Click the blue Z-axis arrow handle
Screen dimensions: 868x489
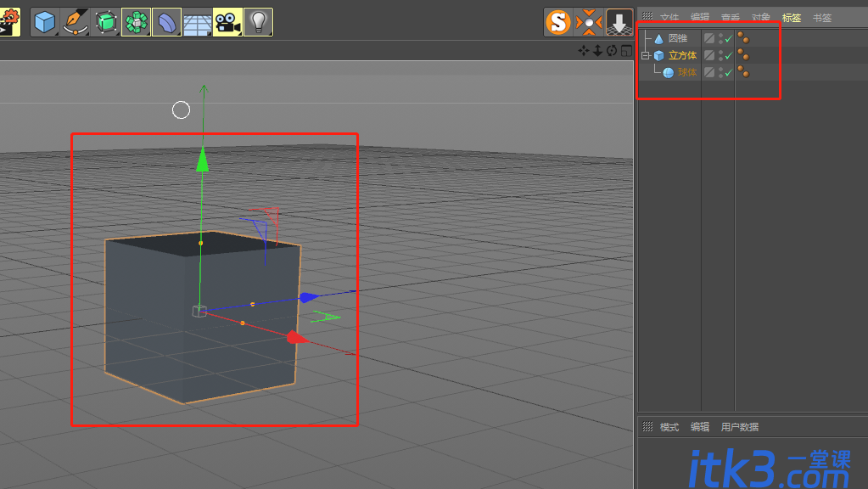pos(308,297)
